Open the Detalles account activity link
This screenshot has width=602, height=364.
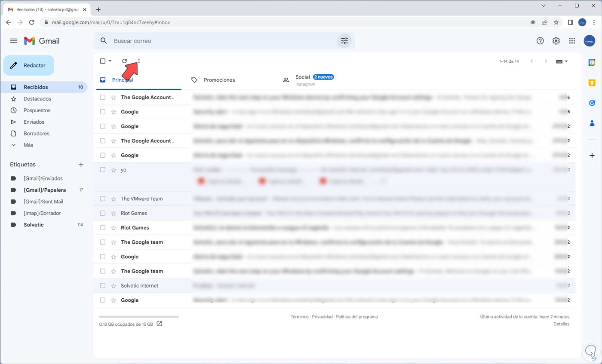tap(562, 324)
